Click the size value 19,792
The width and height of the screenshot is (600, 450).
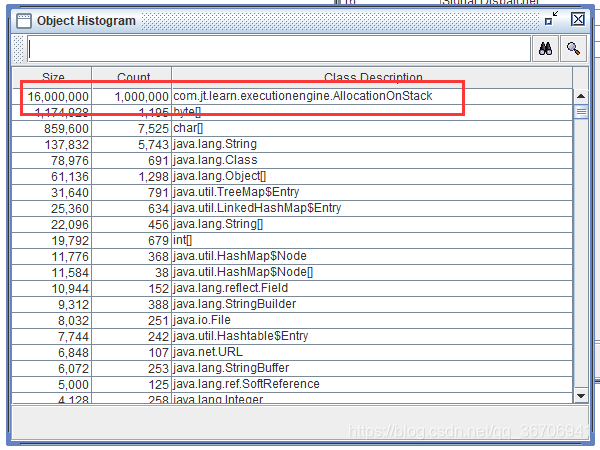click(70, 241)
